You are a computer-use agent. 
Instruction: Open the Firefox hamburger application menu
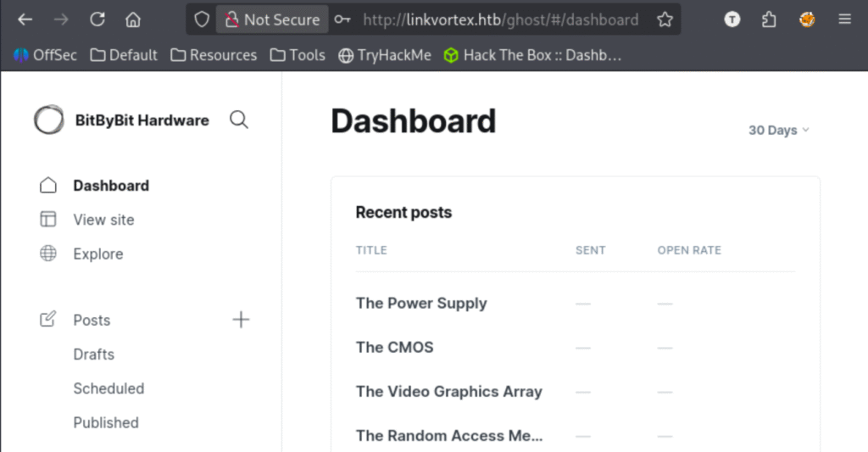click(844, 20)
